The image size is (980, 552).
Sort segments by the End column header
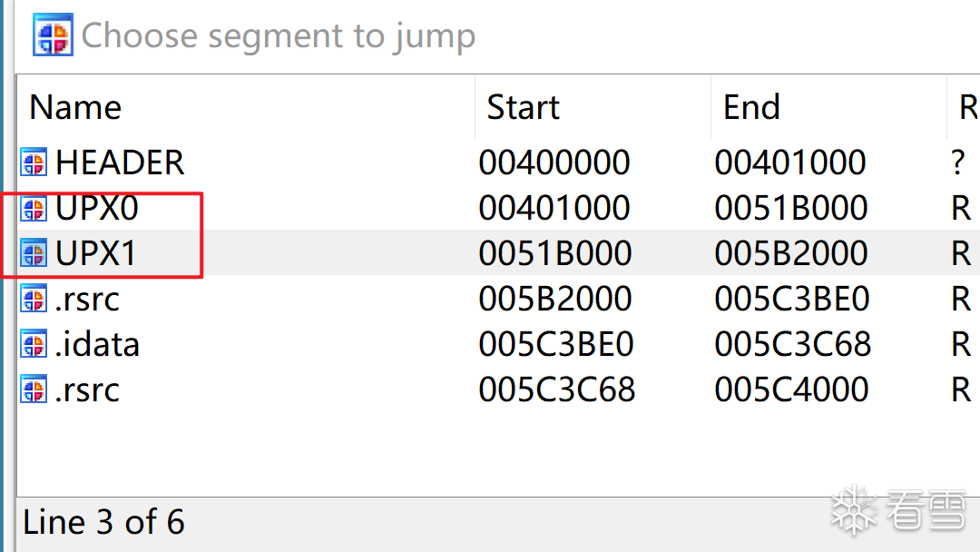coord(751,107)
